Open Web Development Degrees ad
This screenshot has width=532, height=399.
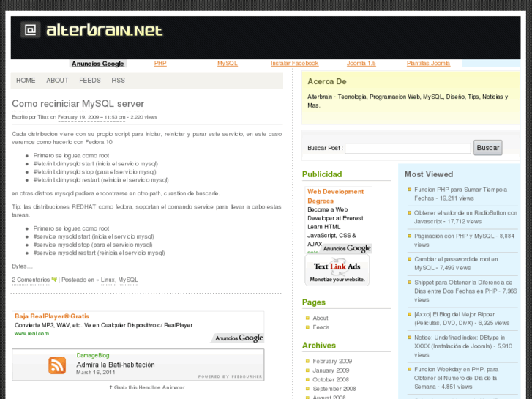[x=335, y=196]
